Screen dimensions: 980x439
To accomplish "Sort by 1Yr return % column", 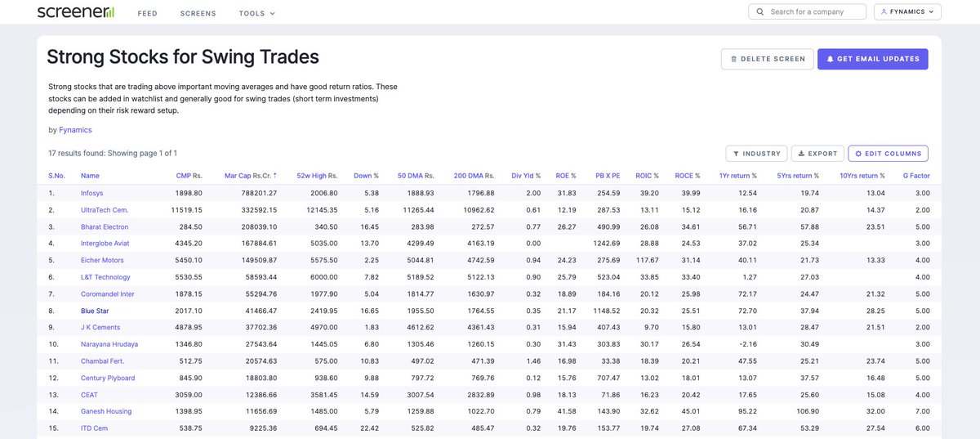I will [x=737, y=176].
